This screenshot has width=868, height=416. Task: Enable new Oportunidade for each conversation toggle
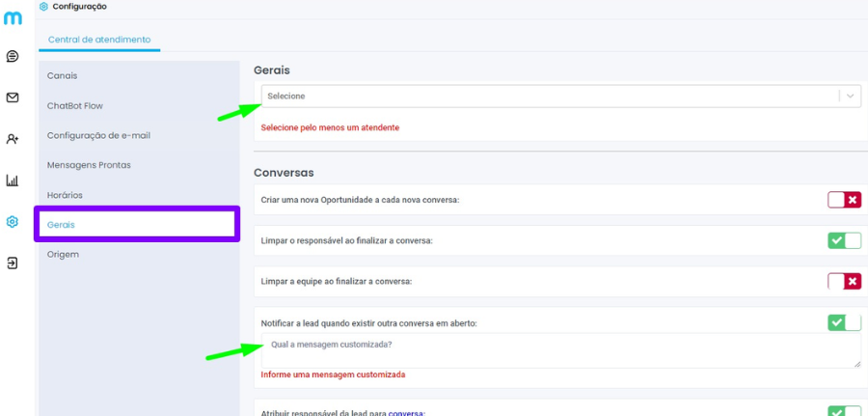point(844,200)
